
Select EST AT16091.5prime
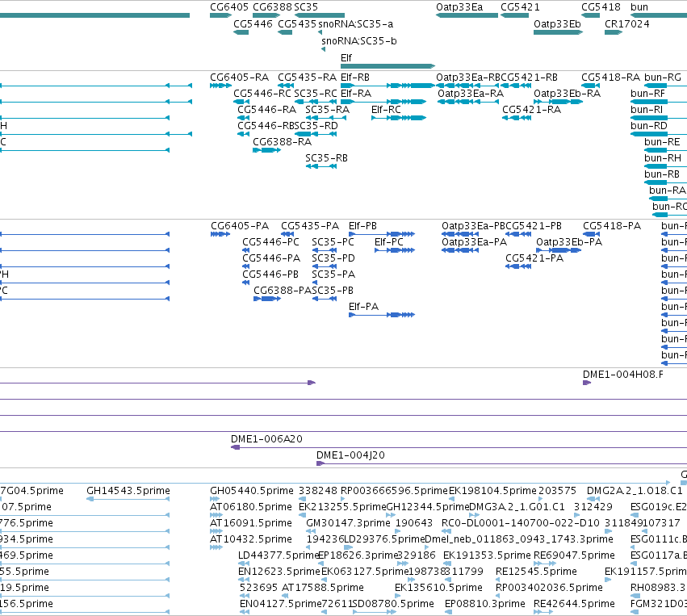(x=216, y=531)
